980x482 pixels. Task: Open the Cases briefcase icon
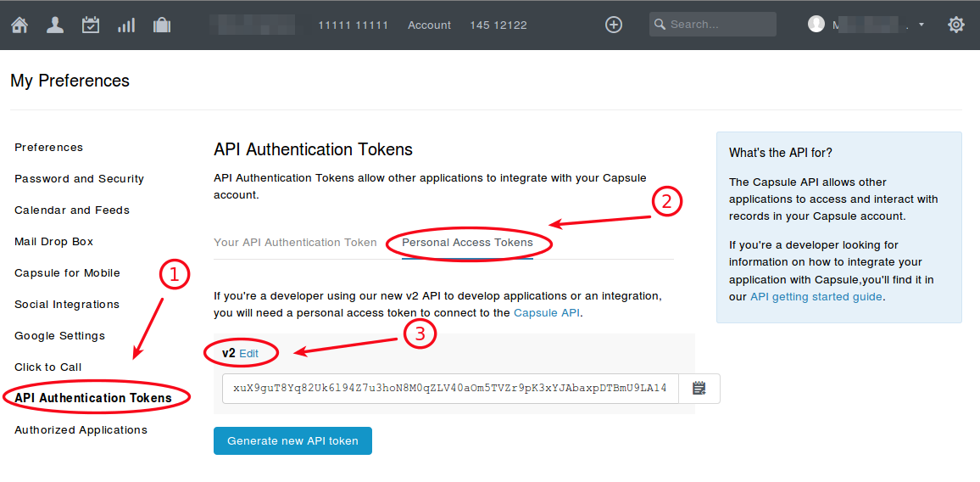162,25
